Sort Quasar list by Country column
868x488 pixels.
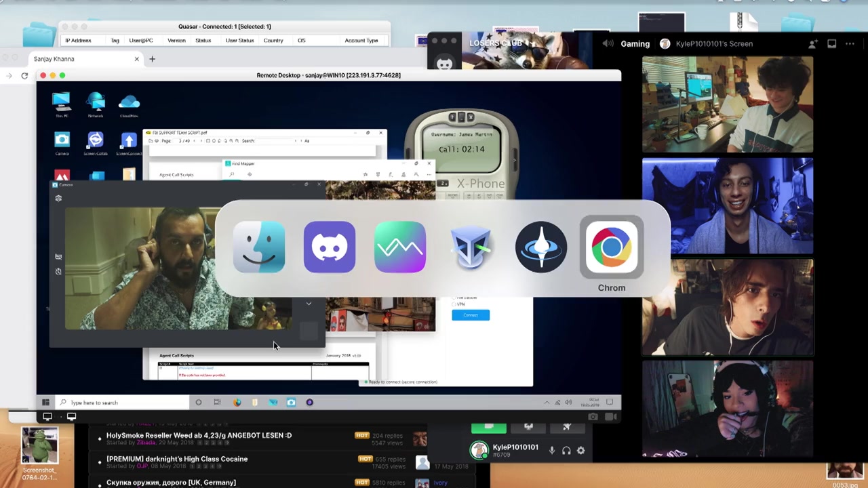273,41
